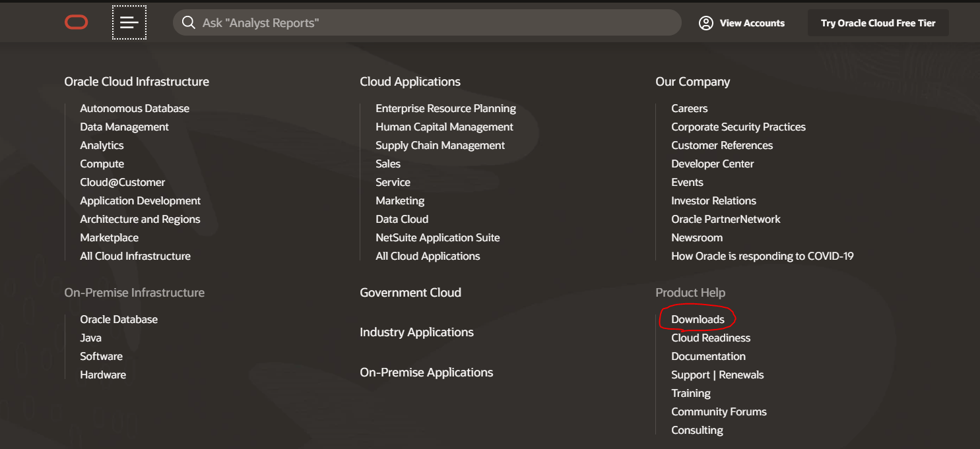
Task: Close the hamburger menu icon
Action: point(129,23)
